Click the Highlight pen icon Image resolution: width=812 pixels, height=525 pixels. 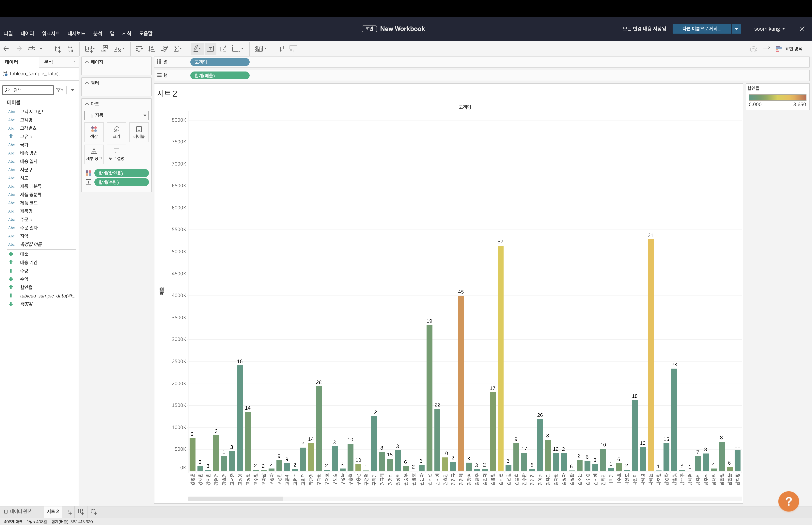(196, 49)
